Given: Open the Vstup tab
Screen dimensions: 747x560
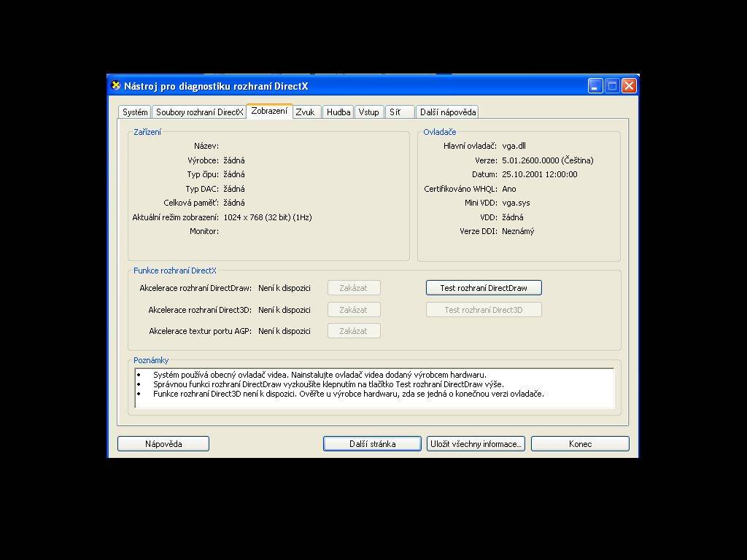Looking at the screenshot, I should 368,112.
